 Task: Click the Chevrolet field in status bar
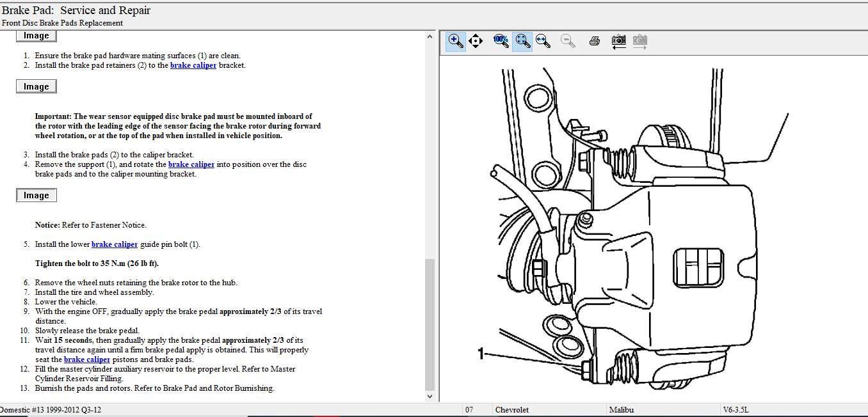click(x=512, y=409)
